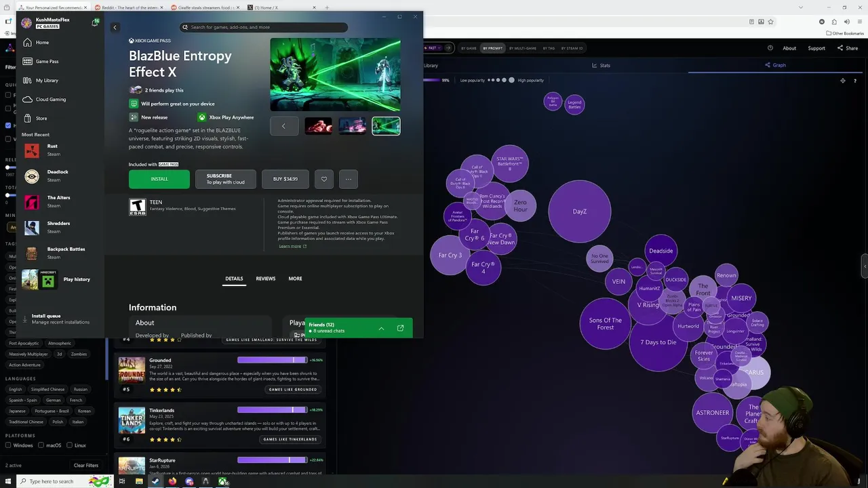Image resolution: width=868 pixels, height=488 pixels.
Task: Check the Linux platform checkbox
Action: pyautogui.click(x=70, y=445)
